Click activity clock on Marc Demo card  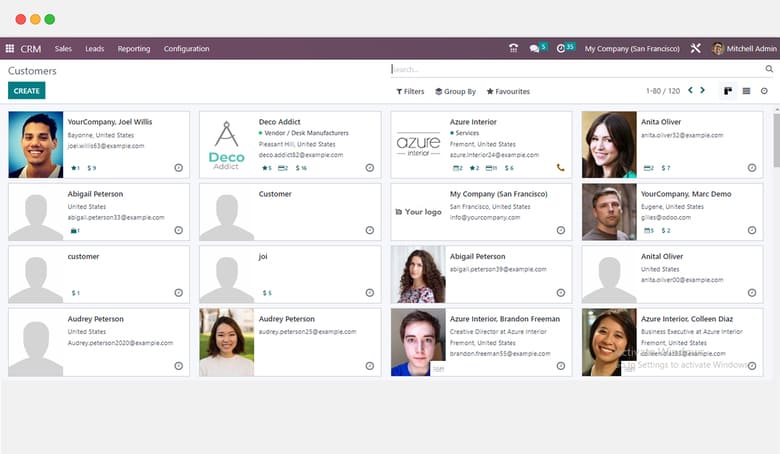coord(752,230)
